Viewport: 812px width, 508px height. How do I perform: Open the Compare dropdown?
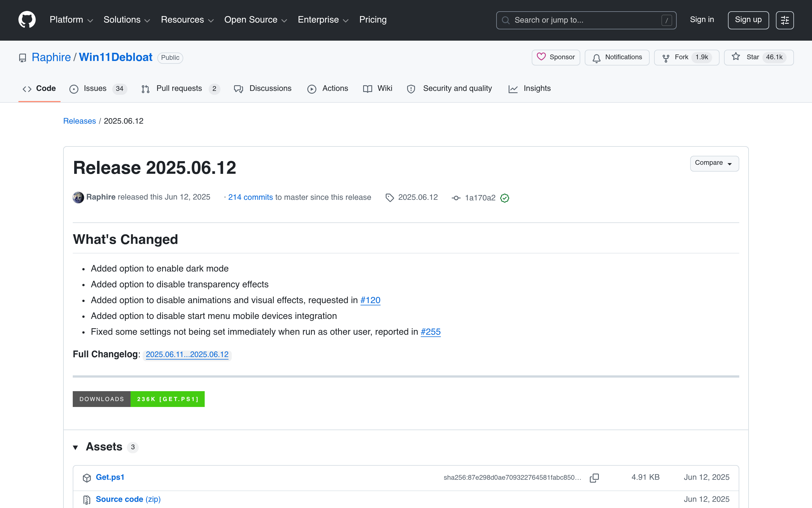click(714, 163)
